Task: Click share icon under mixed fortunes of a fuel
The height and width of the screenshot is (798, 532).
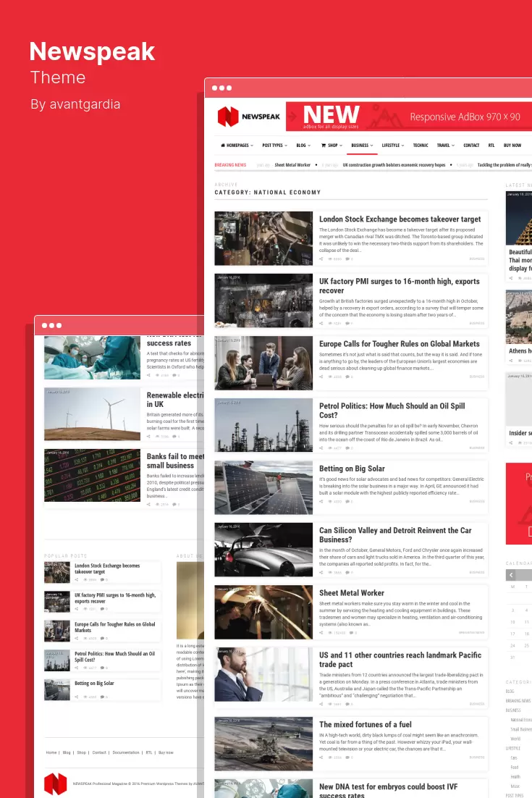Action: [x=321, y=757]
